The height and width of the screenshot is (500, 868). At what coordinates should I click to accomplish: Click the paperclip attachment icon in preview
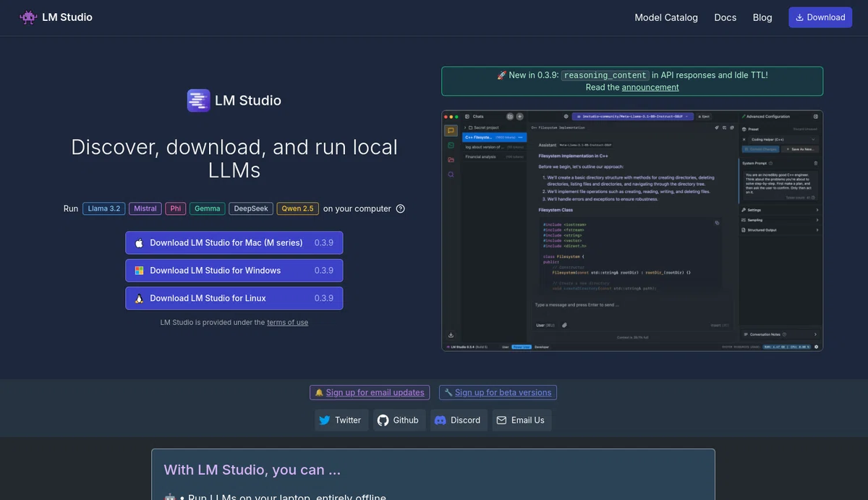pos(564,326)
